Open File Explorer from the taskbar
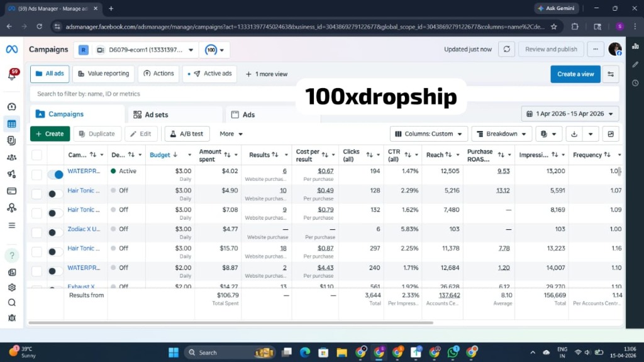Viewport: 644px width, 362px height. coord(341,353)
